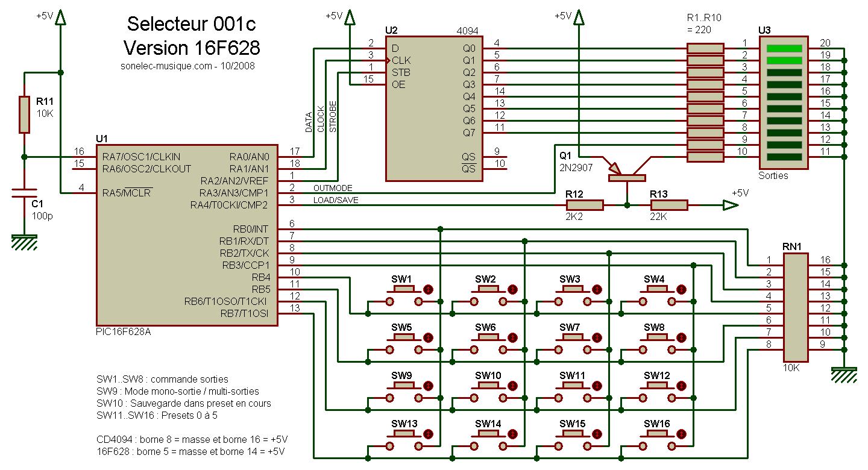Click the +5V arrow right of R13

pyautogui.click(x=731, y=205)
